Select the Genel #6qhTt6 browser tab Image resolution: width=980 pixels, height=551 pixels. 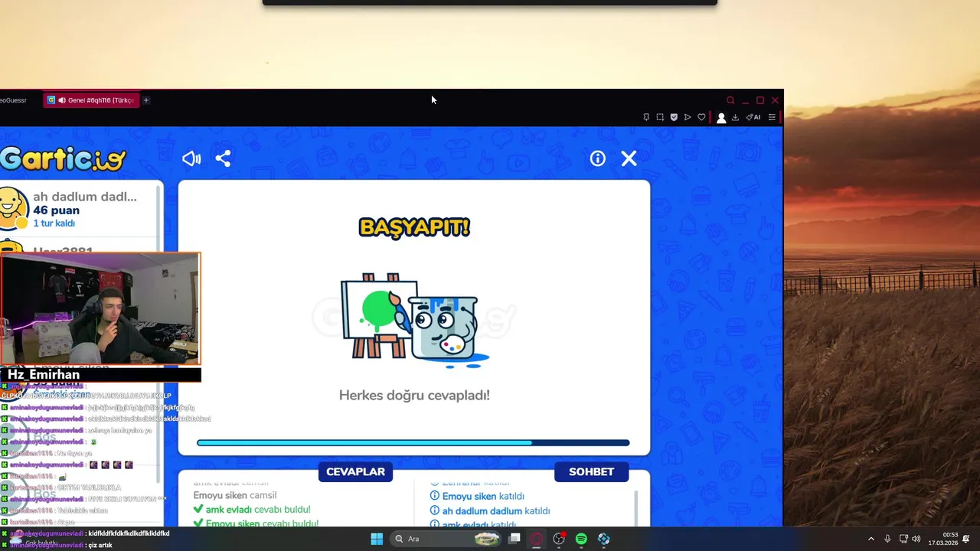[x=92, y=100]
